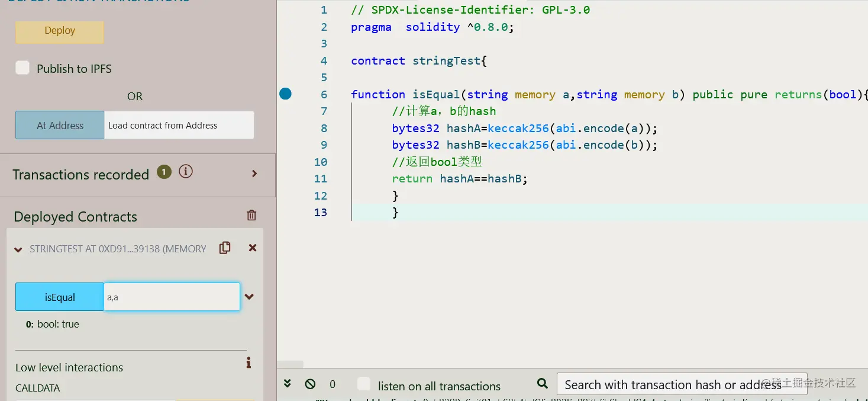Copy the STRINGTEST contract address
The height and width of the screenshot is (401, 868).
pos(225,248)
